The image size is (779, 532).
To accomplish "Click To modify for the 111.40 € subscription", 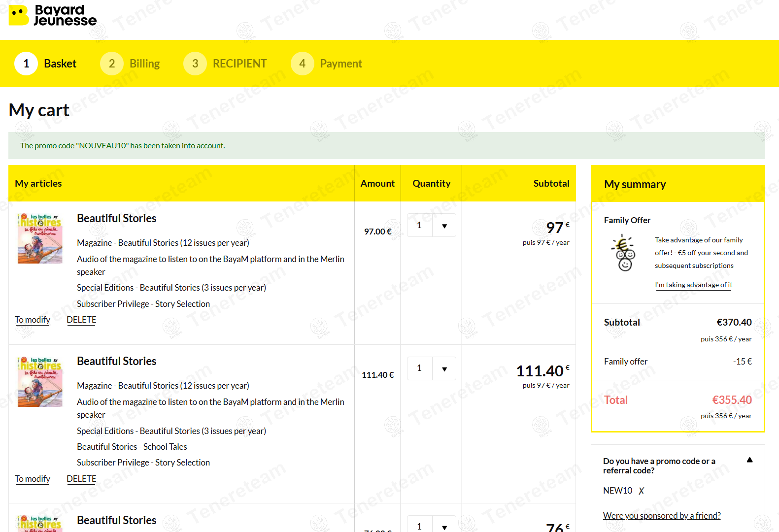I will pos(33,479).
